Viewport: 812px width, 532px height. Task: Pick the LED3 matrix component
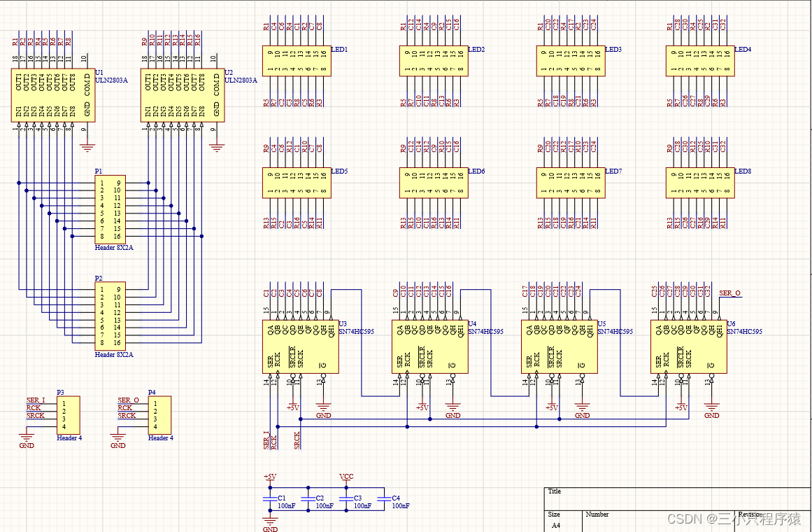coord(571,61)
